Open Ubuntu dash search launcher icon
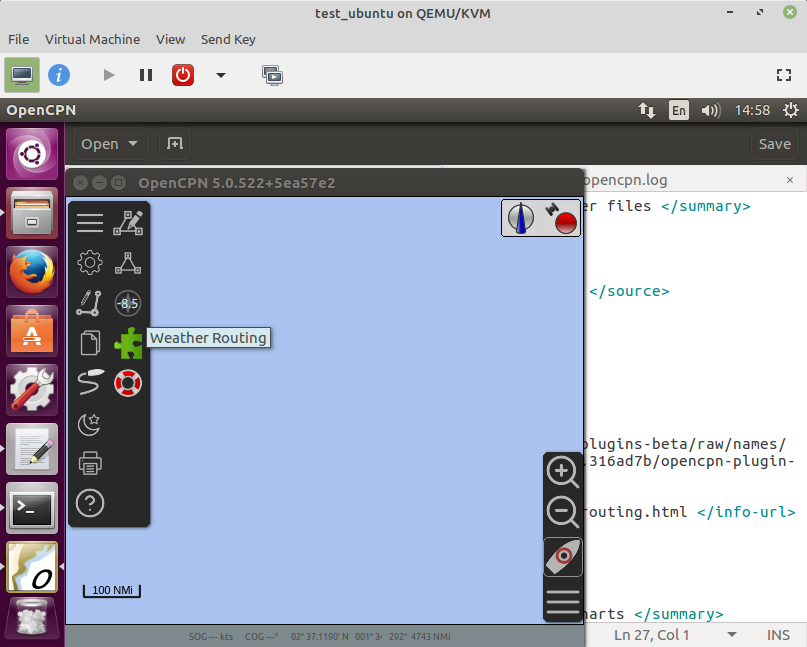The height and width of the screenshot is (647, 807). click(32, 154)
